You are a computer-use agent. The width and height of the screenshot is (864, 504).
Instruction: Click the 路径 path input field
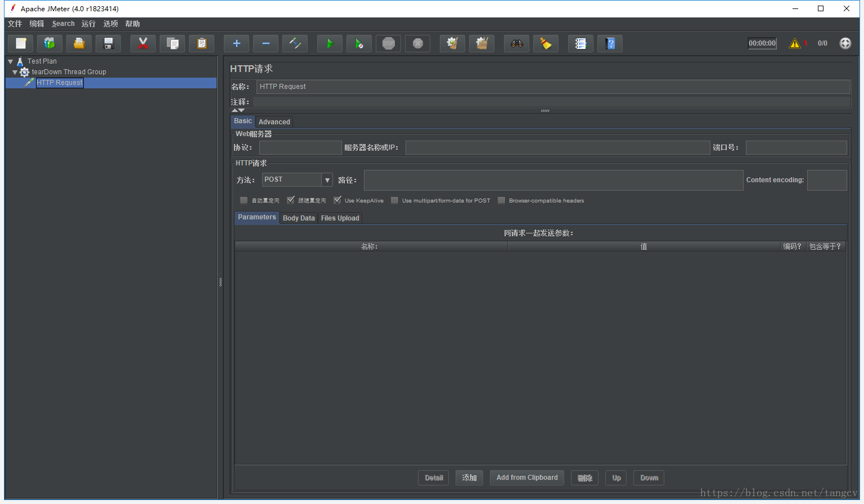(x=553, y=180)
